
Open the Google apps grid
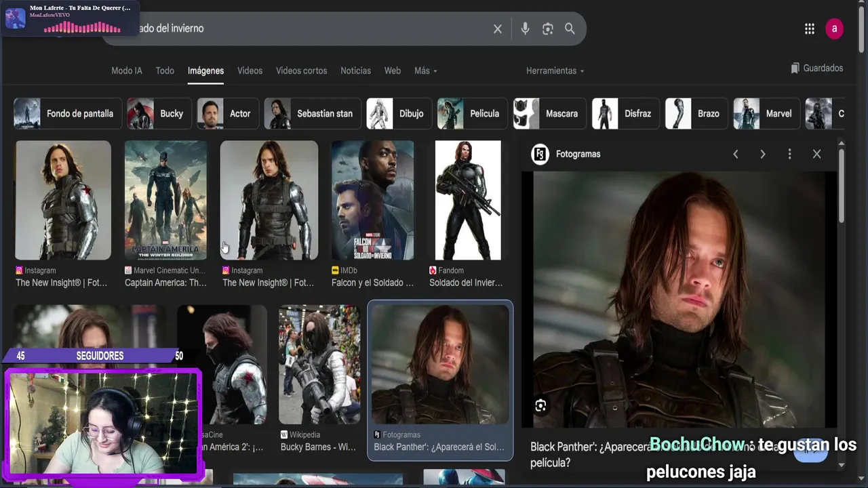(810, 28)
